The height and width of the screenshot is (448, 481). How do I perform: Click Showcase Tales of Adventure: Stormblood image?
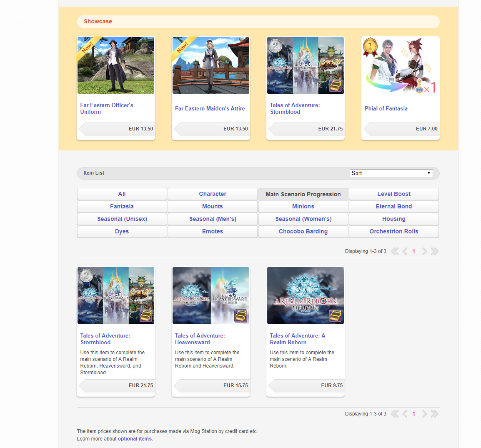click(x=306, y=65)
